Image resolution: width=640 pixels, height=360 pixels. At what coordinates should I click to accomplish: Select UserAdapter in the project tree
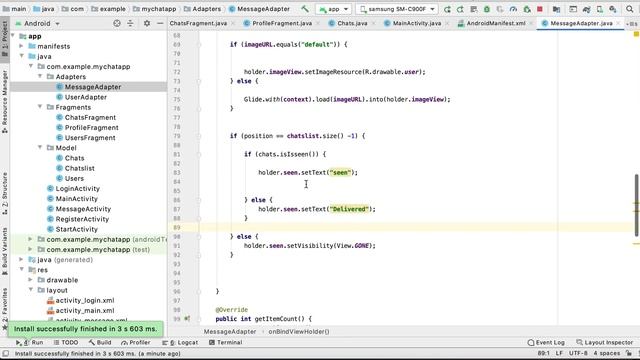[x=81, y=97]
